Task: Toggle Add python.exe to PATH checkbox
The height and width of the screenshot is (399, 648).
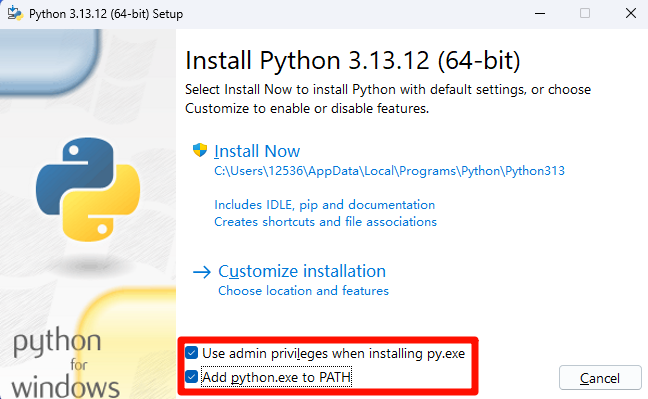Action: pos(191,377)
